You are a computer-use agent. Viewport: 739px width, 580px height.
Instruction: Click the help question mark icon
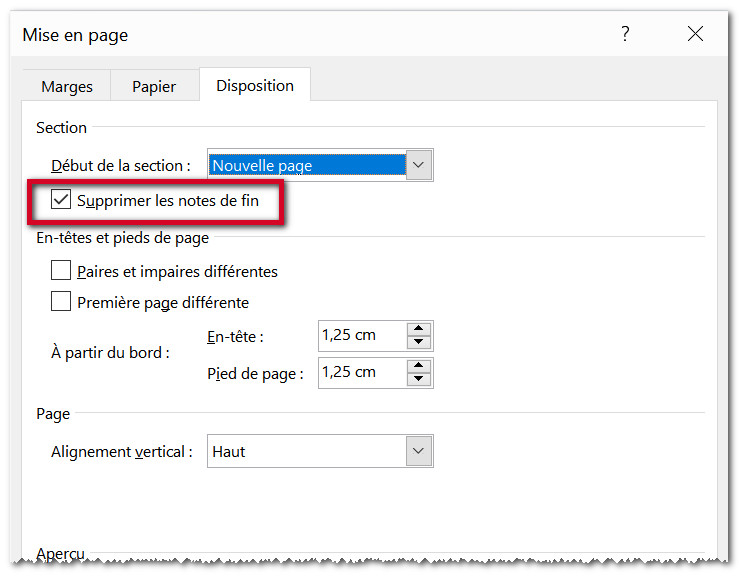click(625, 35)
